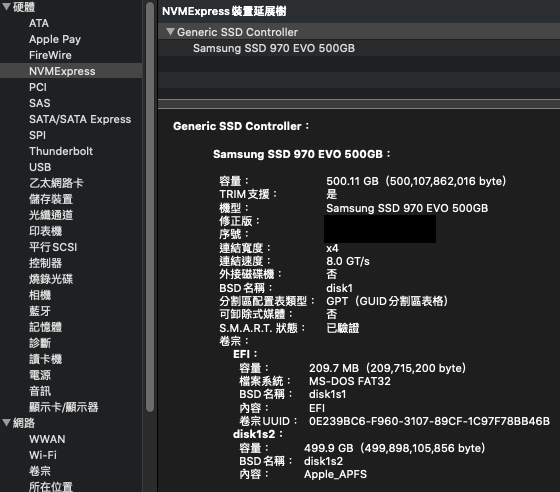Screen dimensions: 560x492
Task: Click the volume UUID value 0E239BC6
Action: tap(429, 421)
